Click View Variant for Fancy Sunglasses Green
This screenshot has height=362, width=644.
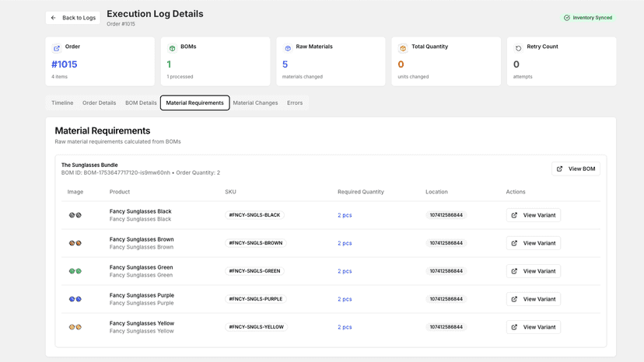(x=533, y=271)
